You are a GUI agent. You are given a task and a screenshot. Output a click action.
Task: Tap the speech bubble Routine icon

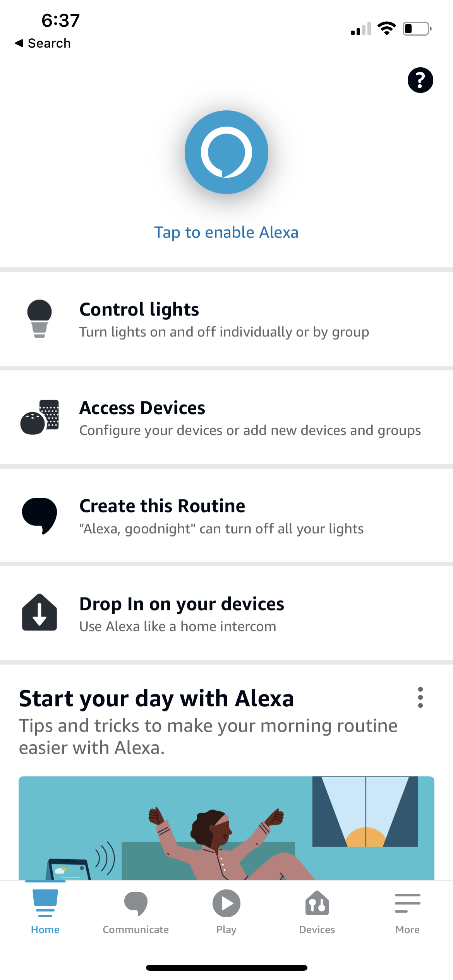39,515
